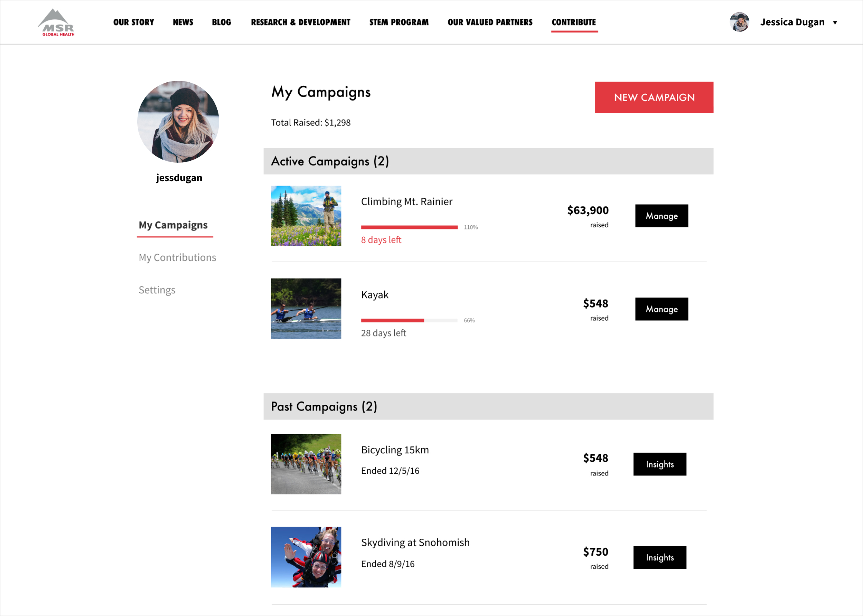
Task: Start a new campaign with New Campaign button
Action: click(x=654, y=97)
